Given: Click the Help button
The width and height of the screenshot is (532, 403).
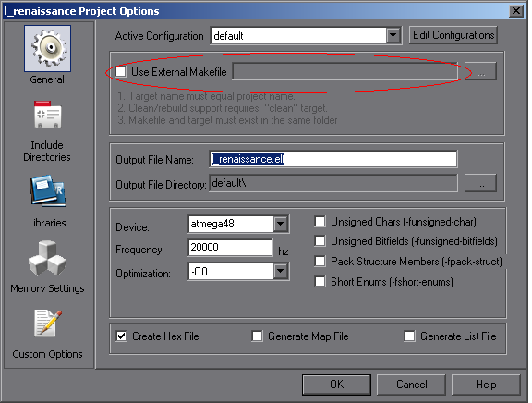Looking at the screenshot, I should (486, 385).
